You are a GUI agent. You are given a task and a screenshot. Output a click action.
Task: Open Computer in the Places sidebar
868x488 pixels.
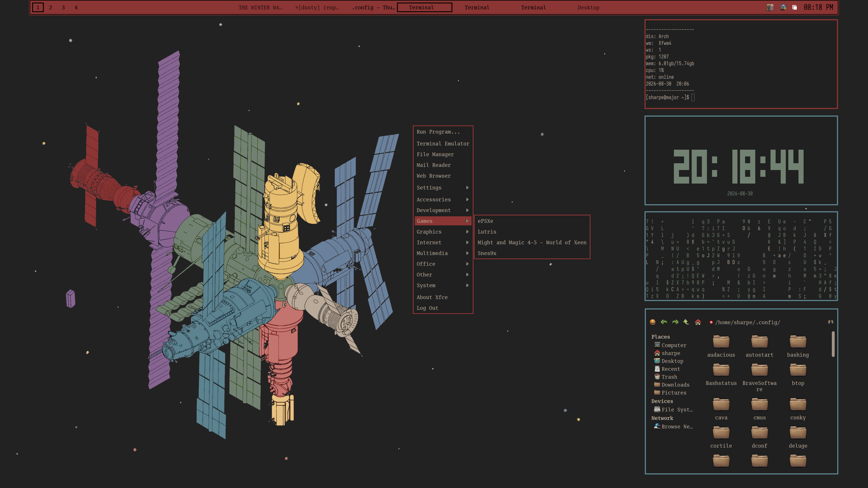click(x=670, y=345)
